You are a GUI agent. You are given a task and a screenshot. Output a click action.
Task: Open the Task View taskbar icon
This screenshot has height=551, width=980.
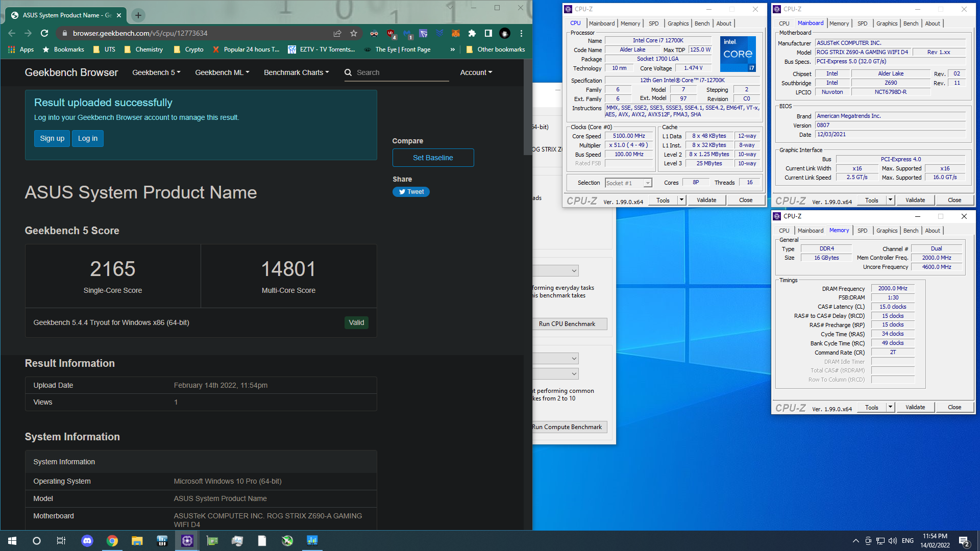point(61,541)
